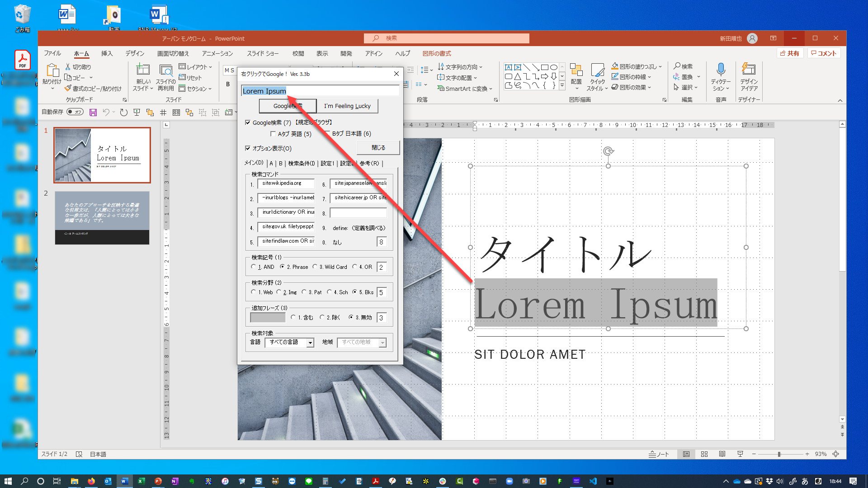Click the Arrange shapes icon

[x=576, y=72]
